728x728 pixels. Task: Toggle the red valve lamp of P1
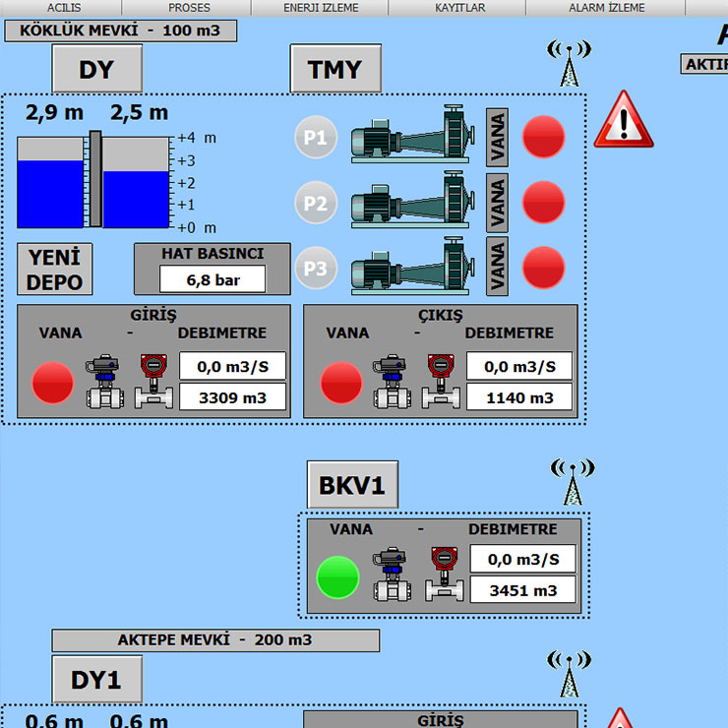tap(543, 137)
